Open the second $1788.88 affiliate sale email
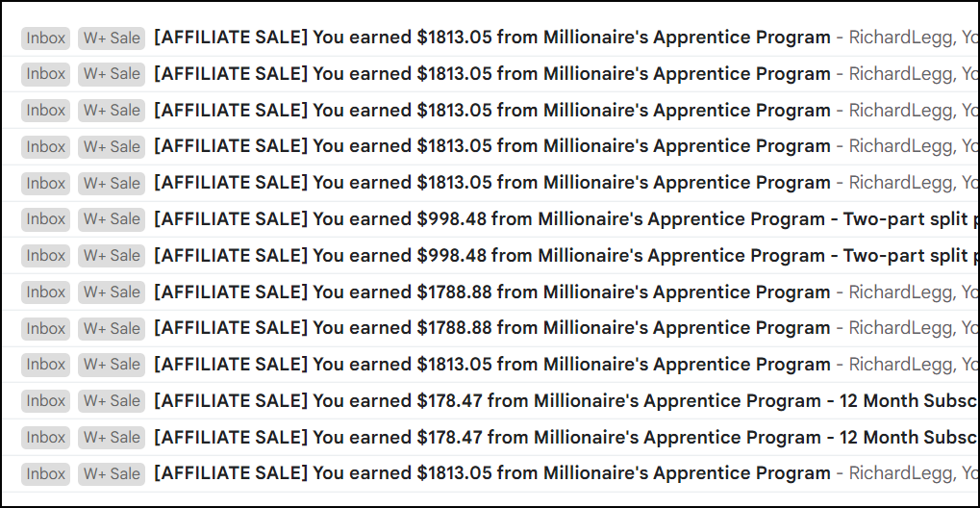Viewport: 980px width, 508px height. (x=491, y=328)
